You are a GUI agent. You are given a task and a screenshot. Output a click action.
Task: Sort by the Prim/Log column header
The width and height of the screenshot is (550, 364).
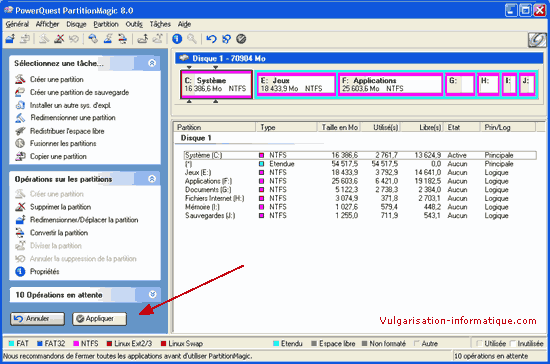coord(508,127)
